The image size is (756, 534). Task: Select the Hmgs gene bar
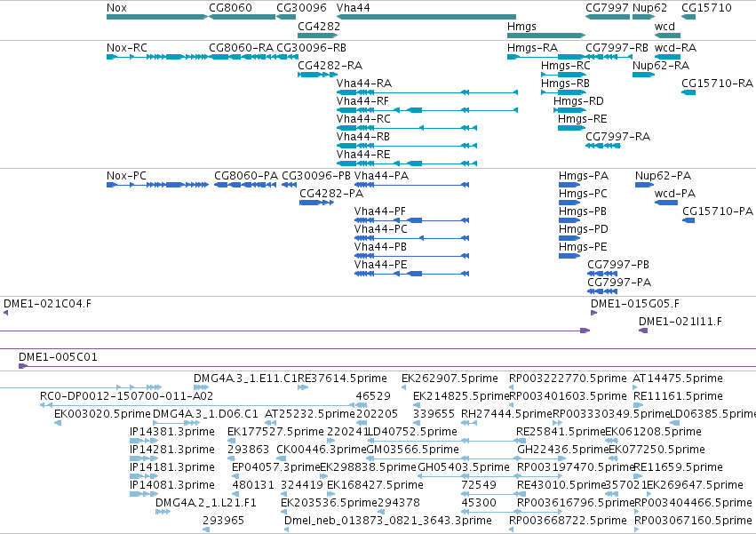coord(546,36)
